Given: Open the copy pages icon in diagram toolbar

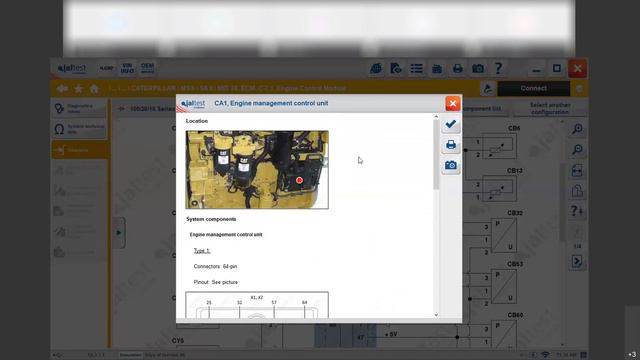Looking at the screenshot, I should pos(577,191).
